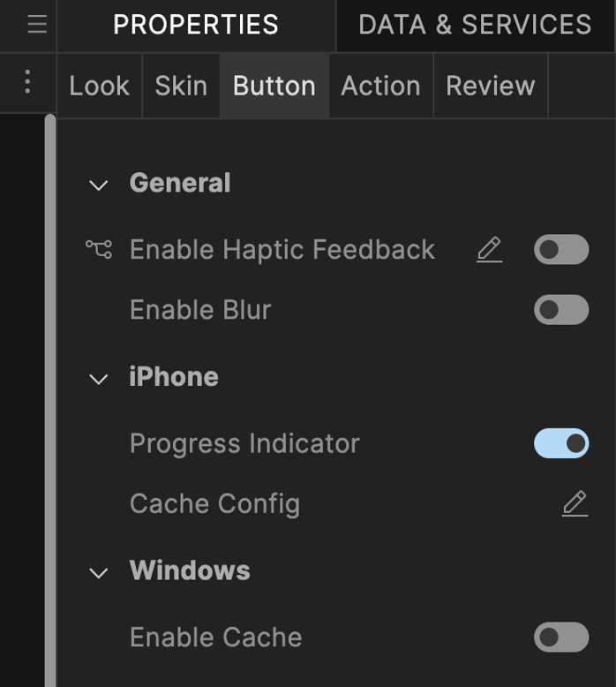Open the Skin tab

tap(181, 86)
